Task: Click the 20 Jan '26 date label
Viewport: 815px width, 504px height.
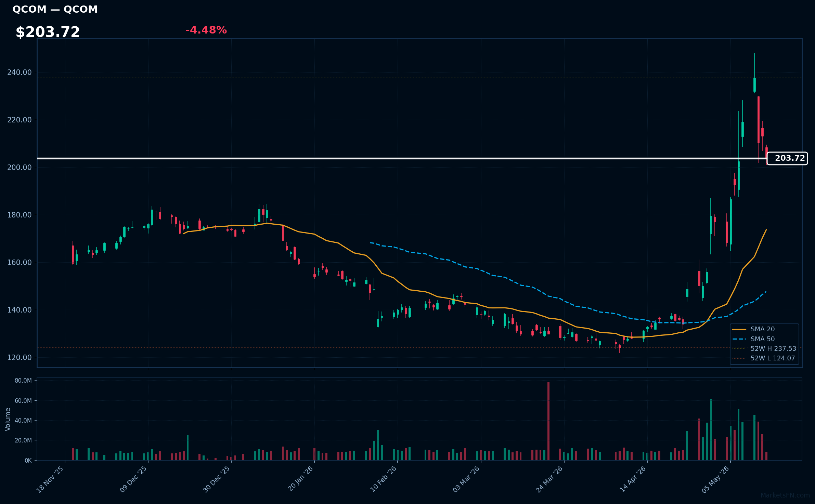Action: click(300, 479)
